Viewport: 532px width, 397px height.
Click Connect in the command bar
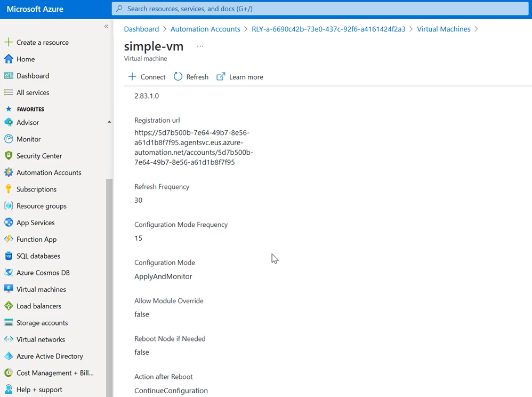point(147,77)
